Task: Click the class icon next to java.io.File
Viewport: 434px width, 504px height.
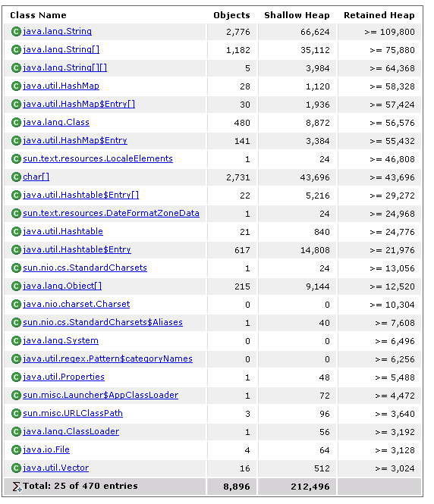Action: tap(16, 449)
